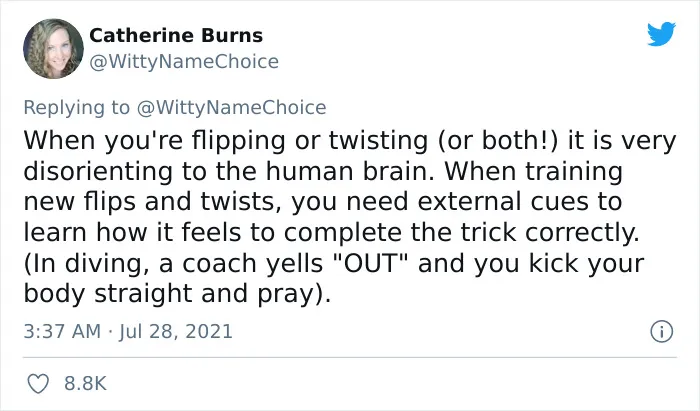Click the tweet line starting "When you're flipping"

pos(350,141)
